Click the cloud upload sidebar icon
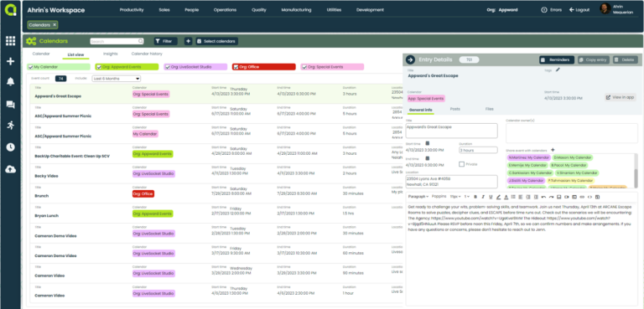Image resolution: width=644 pixels, height=309 pixels. (x=10, y=168)
